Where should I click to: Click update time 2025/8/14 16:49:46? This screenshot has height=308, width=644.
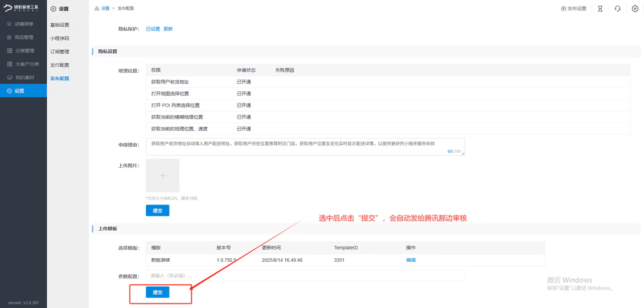(282, 260)
